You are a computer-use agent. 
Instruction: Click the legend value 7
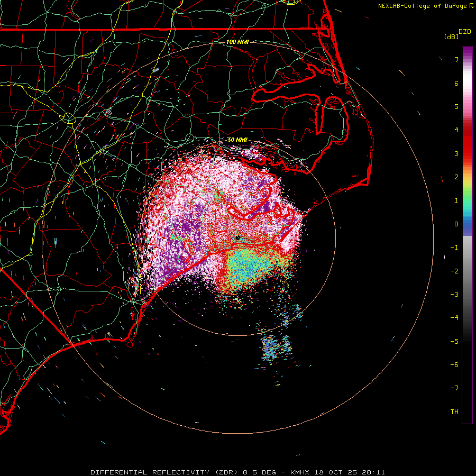click(456, 59)
